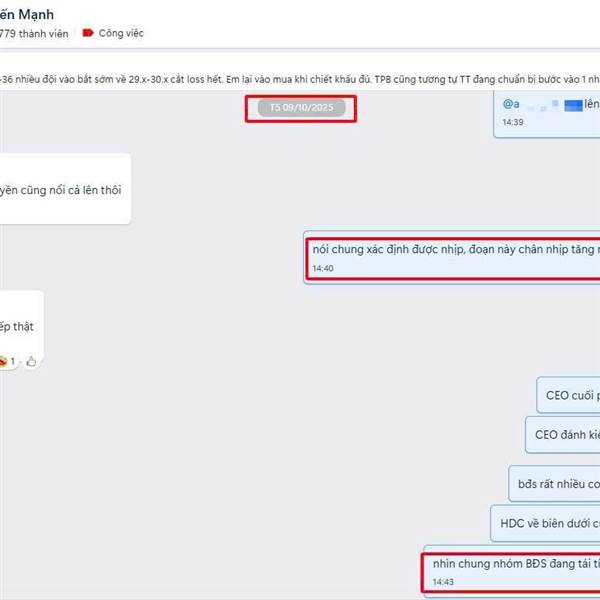600x600 pixels.
Task: Click message 'nói chung xác định được nhịp'
Action: [453, 257]
